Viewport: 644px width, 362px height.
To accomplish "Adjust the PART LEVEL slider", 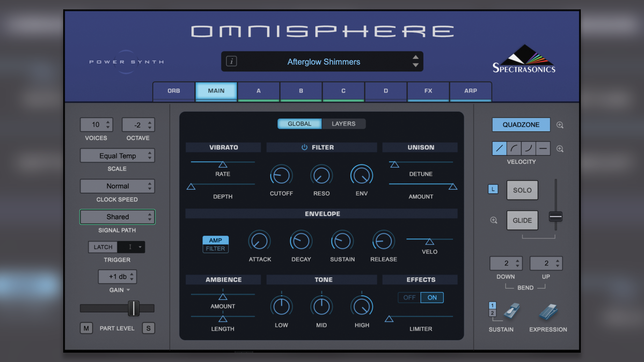I will [x=134, y=308].
